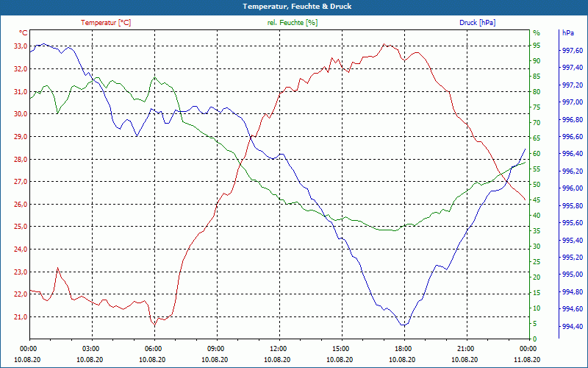Click the 26,0 temperature axis value

pyautogui.click(x=21, y=205)
